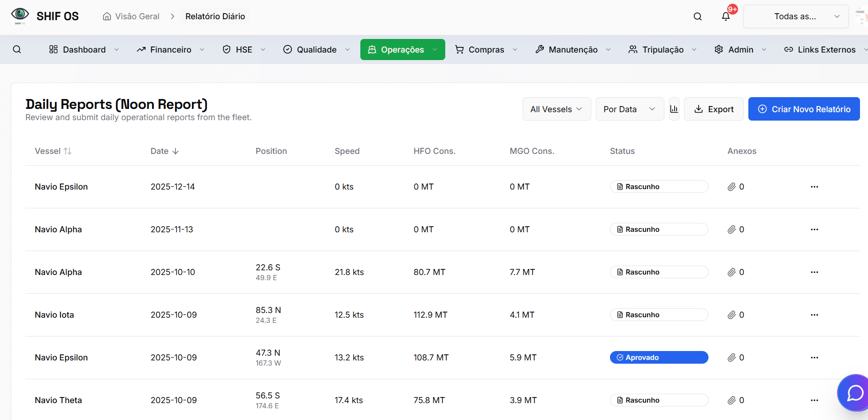Click Criar Novo Relatório button

pos(804,109)
